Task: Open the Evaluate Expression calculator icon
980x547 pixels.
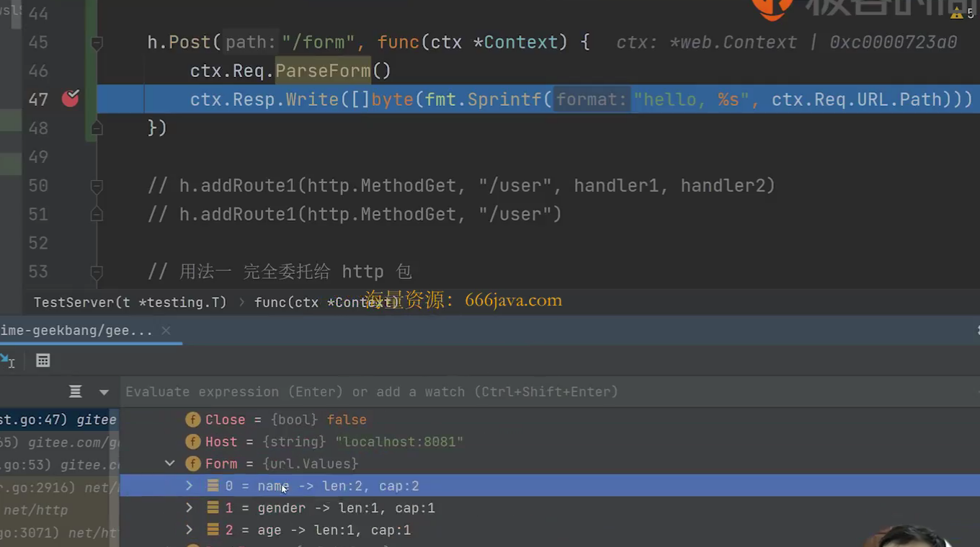Action: [43, 360]
